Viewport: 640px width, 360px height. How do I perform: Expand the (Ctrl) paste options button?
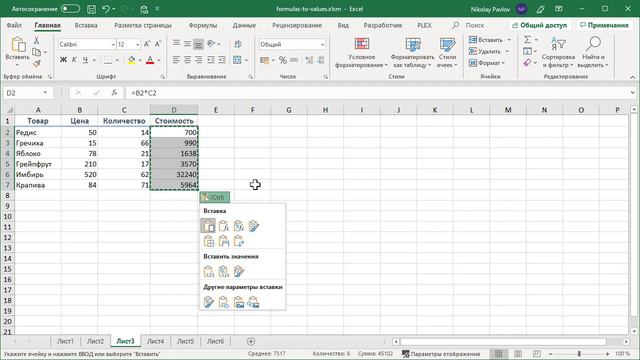click(215, 197)
